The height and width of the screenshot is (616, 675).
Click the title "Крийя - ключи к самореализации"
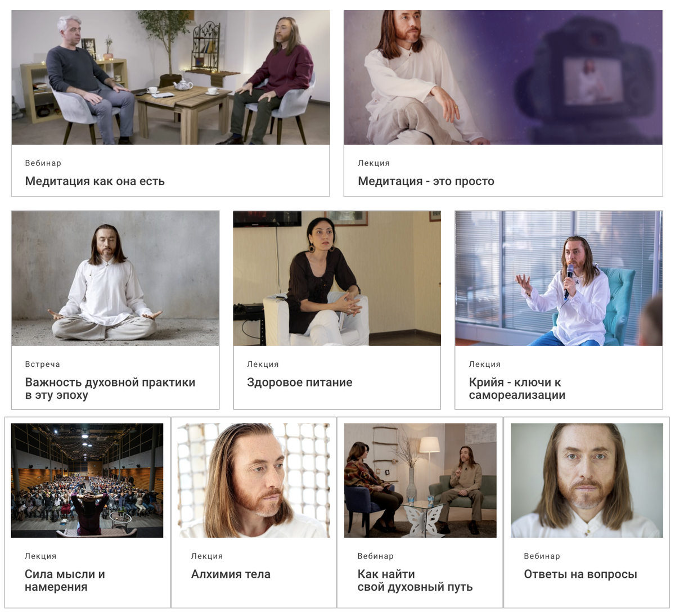517,389
